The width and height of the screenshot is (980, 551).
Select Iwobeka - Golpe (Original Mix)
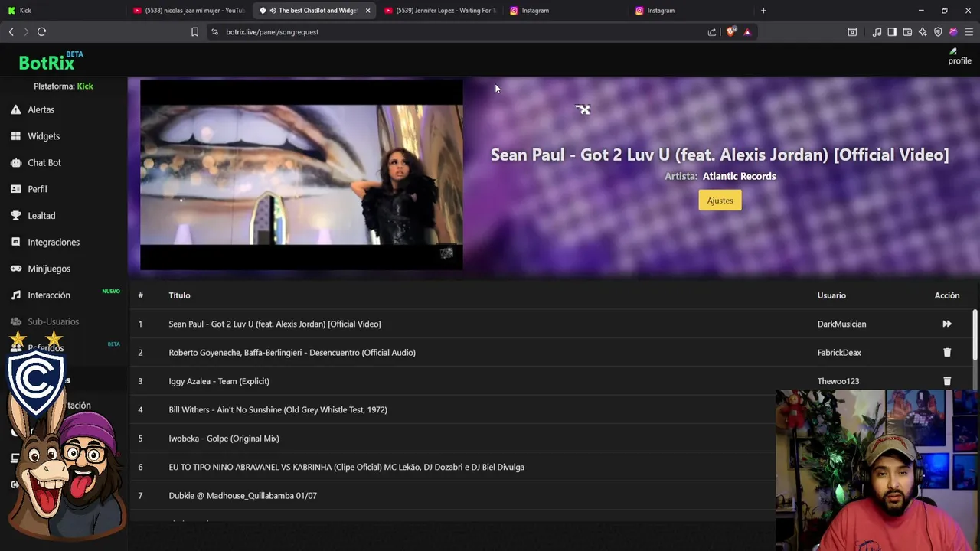tap(224, 439)
